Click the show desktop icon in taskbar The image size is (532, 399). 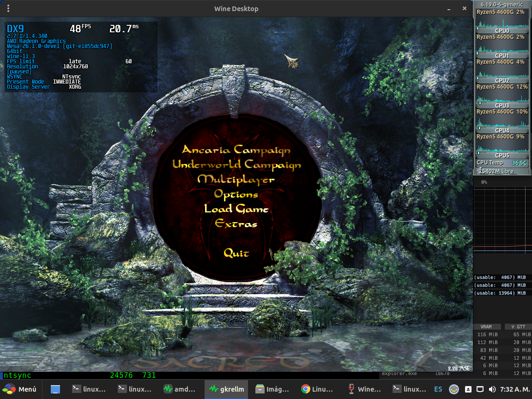55,389
